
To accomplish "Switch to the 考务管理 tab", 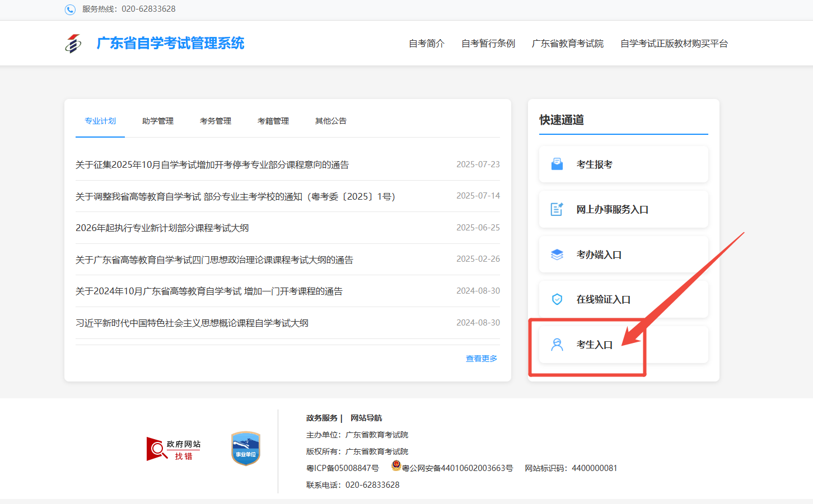I will tap(216, 120).
